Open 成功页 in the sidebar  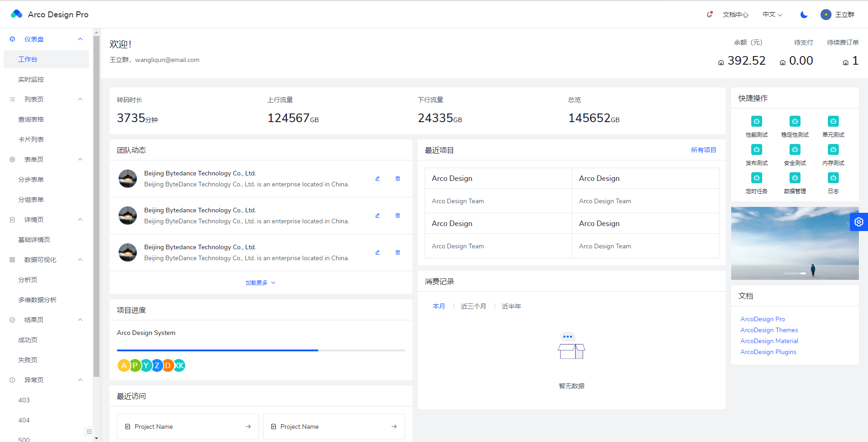pyautogui.click(x=46, y=340)
